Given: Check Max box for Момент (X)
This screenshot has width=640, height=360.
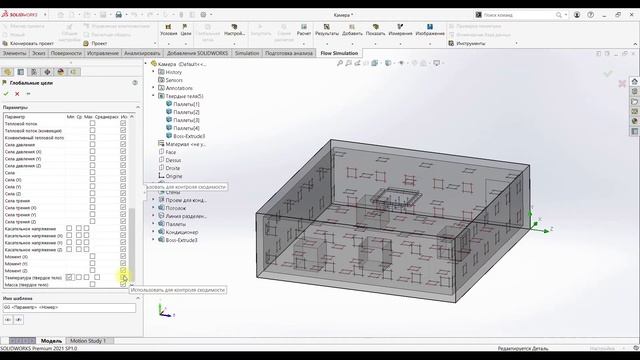Looking at the screenshot, I should click(x=92, y=256).
